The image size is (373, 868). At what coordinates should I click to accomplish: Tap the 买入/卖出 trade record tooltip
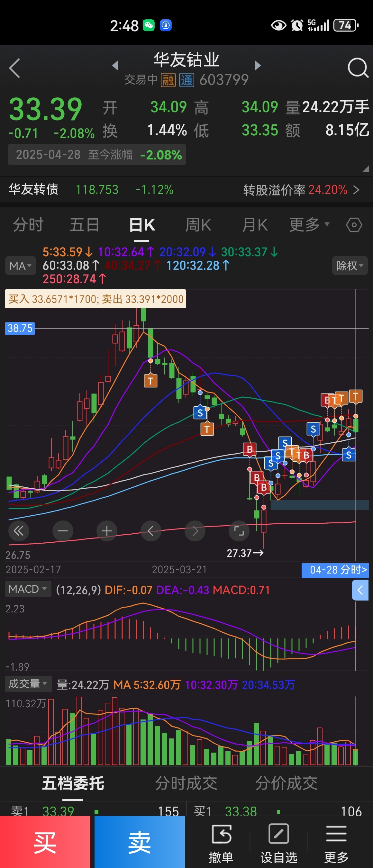96,299
